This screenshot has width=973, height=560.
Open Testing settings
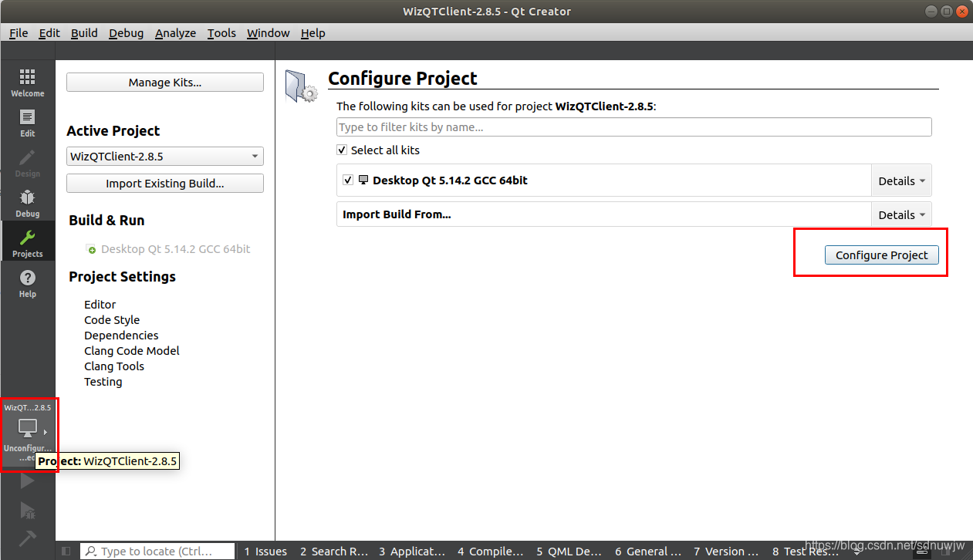tap(103, 382)
